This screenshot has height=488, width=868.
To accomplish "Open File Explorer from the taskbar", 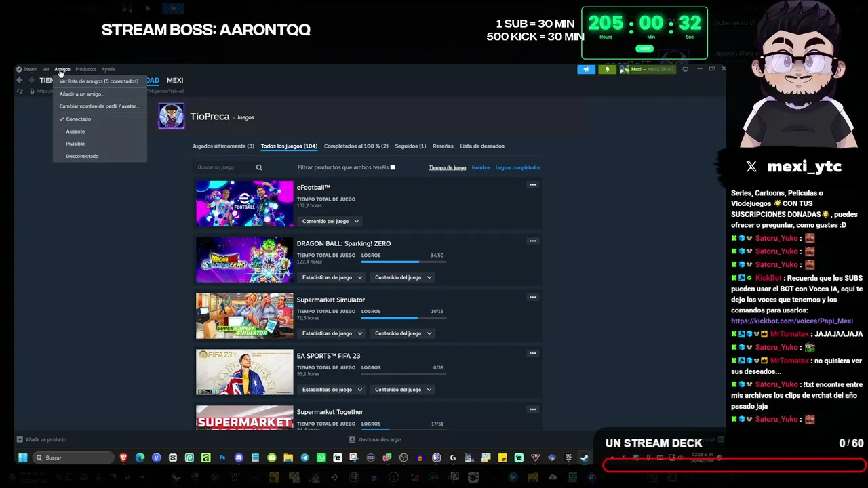I will (x=288, y=457).
